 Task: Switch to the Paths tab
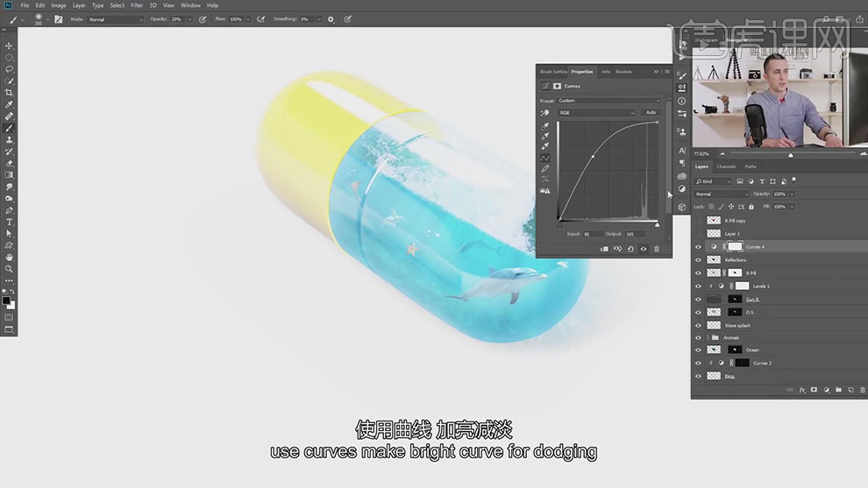[751, 166]
